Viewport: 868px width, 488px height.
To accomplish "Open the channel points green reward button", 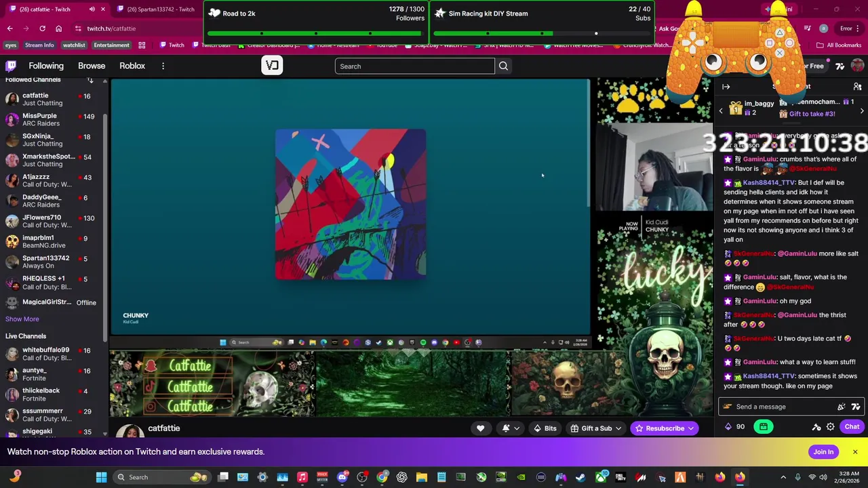I will tap(764, 427).
